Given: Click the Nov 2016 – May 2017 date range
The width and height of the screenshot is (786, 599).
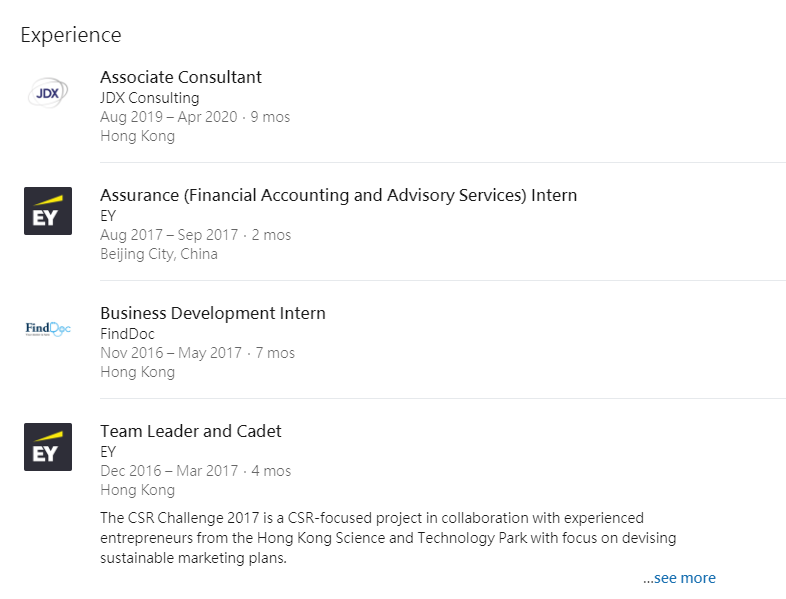Looking at the screenshot, I should click(171, 353).
